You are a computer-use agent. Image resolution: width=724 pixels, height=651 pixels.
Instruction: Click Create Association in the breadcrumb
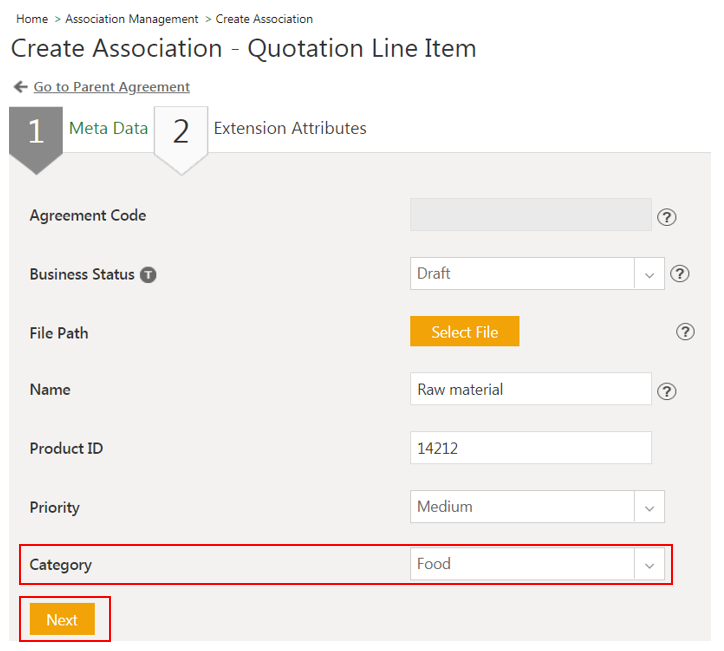point(264,19)
